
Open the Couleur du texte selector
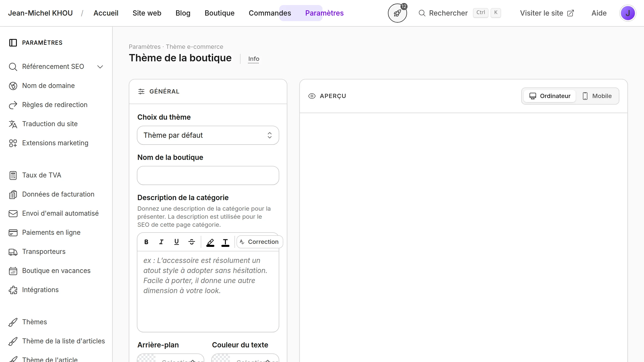coord(245,358)
